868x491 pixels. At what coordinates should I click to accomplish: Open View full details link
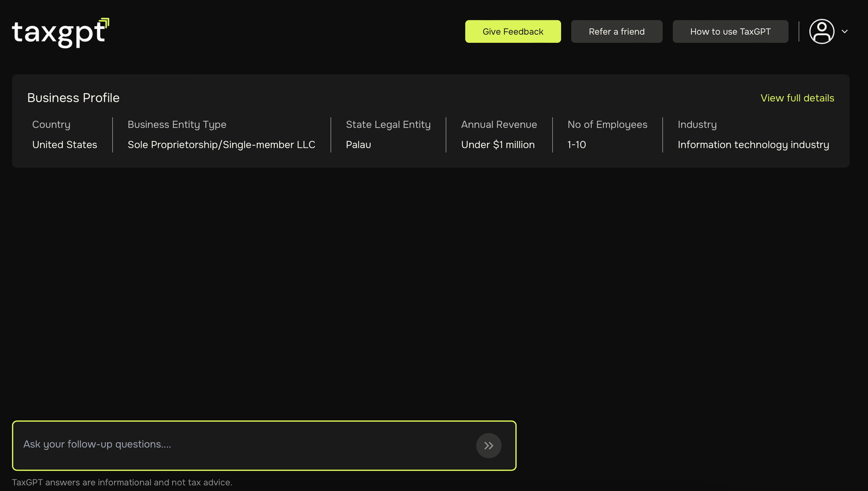[797, 98]
